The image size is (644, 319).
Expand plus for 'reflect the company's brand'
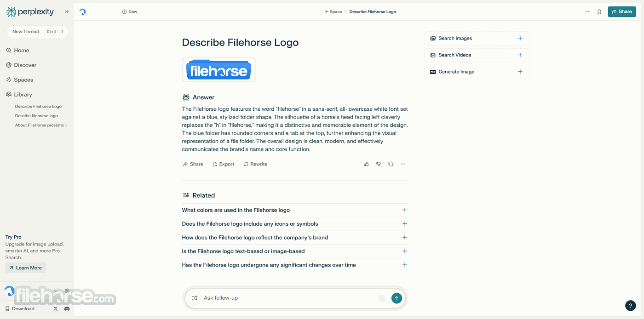(405, 238)
